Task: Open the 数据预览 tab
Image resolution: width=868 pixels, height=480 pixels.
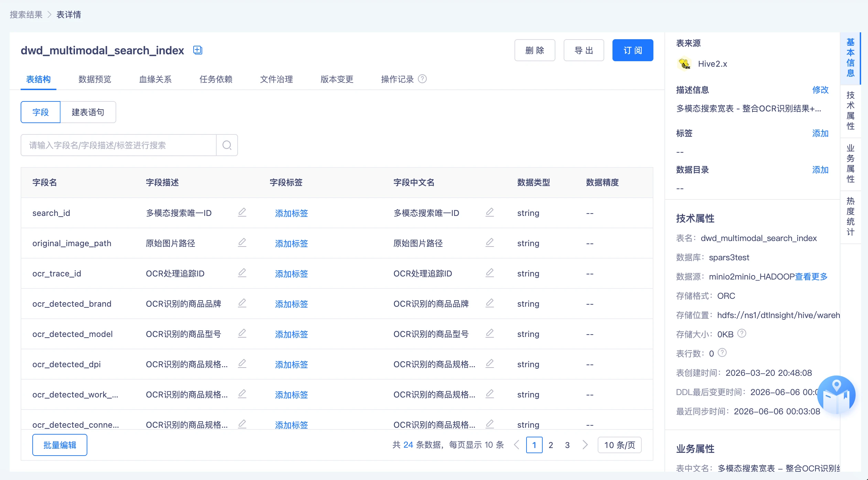Action: tap(95, 79)
